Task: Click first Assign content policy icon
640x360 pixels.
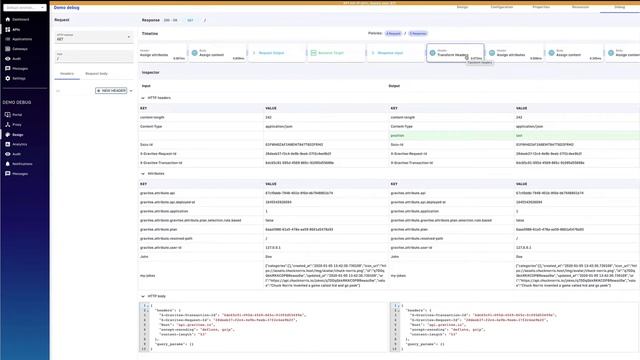Action: tap(195, 53)
